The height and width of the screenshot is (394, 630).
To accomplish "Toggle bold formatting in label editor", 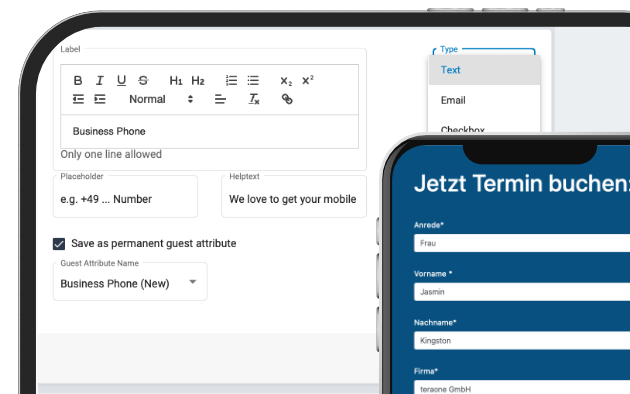I will [78, 80].
